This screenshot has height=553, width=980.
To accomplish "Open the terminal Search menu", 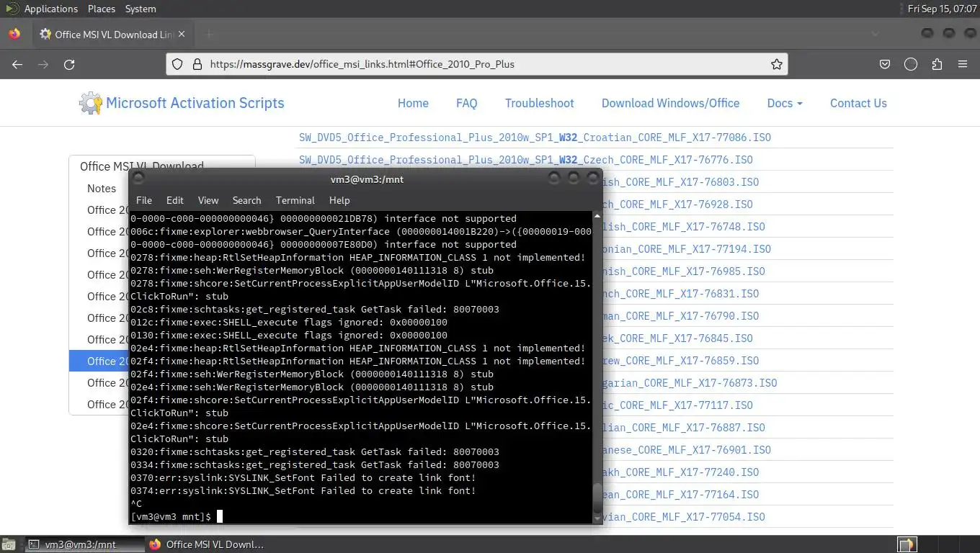I will tap(246, 200).
